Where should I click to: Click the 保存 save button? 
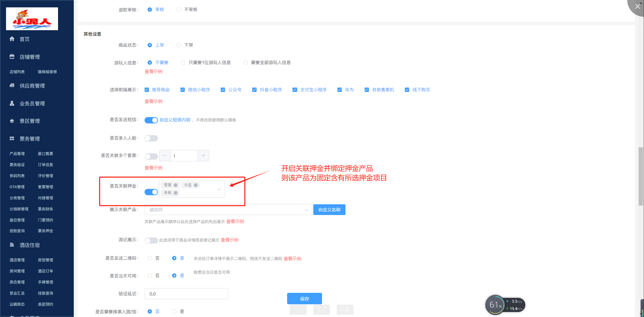click(304, 299)
